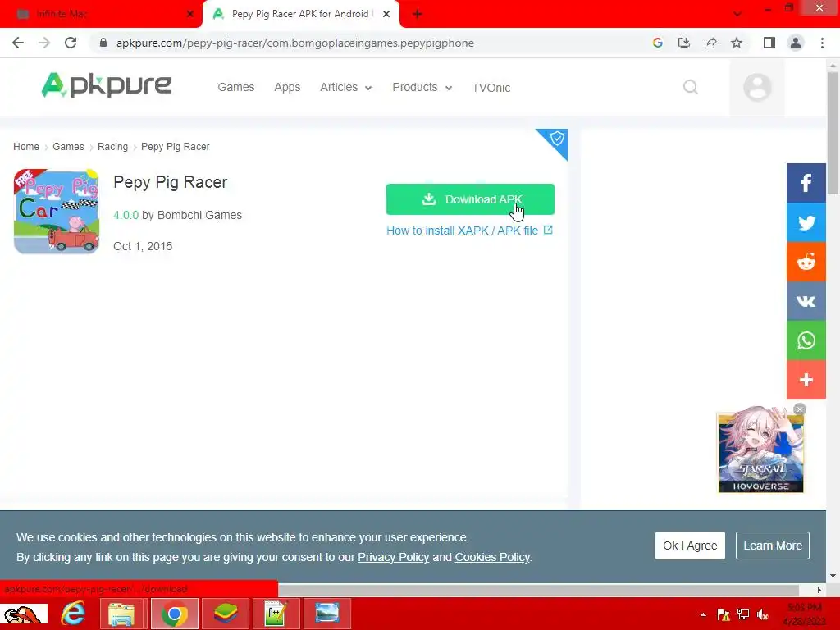
Task: Click the Action Center flag tray icon
Action: pyautogui.click(x=724, y=614)
